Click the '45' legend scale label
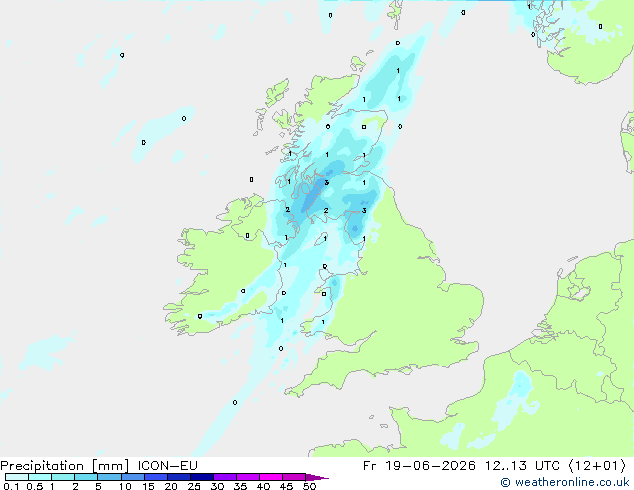634x490 pixels. coord(286,486)
